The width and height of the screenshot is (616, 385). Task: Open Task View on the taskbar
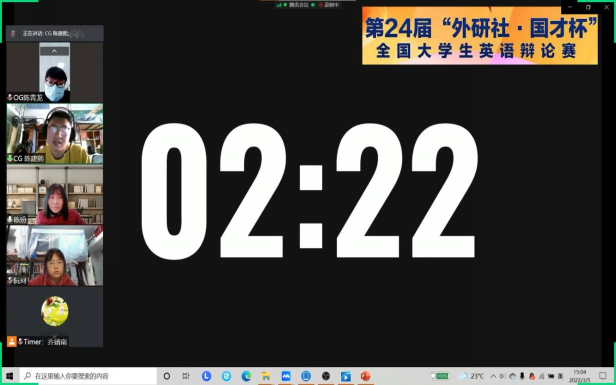[x=186, y=376]
